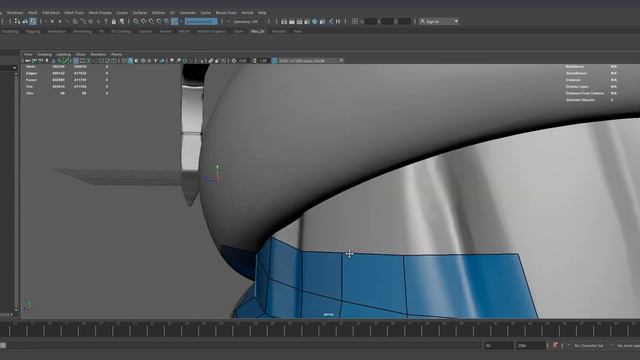
Task: Enable Snap to projected center icon
Action: click(x=159, y=21)
